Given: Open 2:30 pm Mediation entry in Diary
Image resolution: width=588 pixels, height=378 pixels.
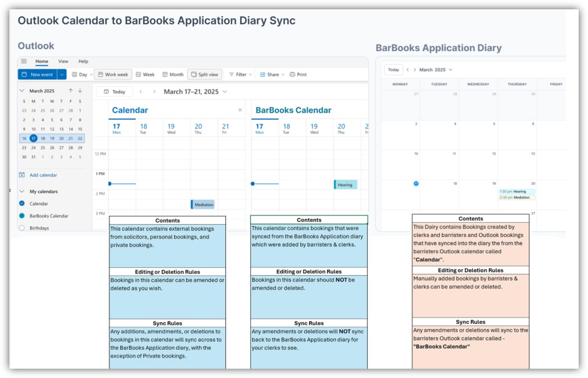Looking at the screenshot, I should tap(517, 198).
